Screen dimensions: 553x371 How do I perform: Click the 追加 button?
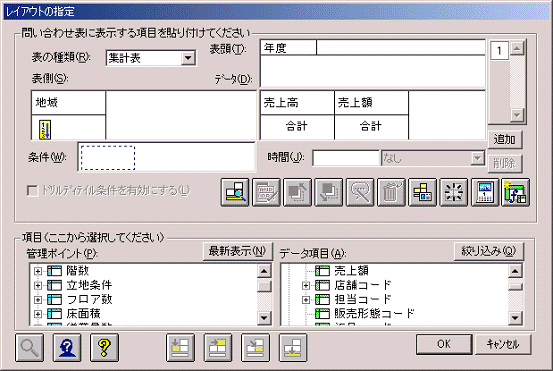click(x=505, y=140)
